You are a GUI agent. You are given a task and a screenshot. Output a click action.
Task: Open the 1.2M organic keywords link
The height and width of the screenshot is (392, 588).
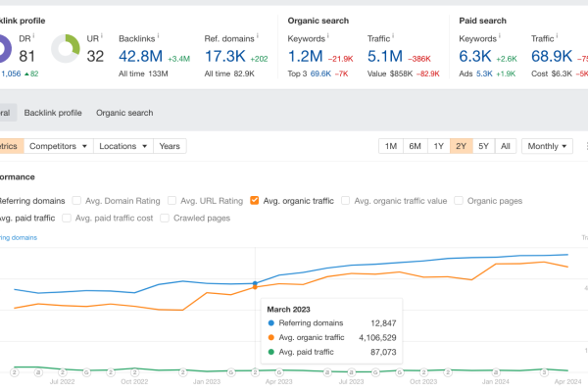tap(305, 56)
